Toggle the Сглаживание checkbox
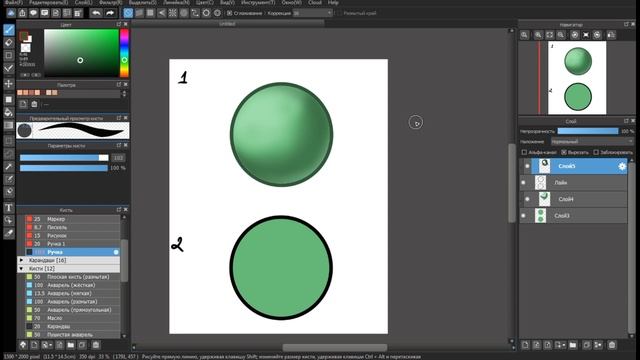This screenshot has width=640, height=360. pos(229,13)
